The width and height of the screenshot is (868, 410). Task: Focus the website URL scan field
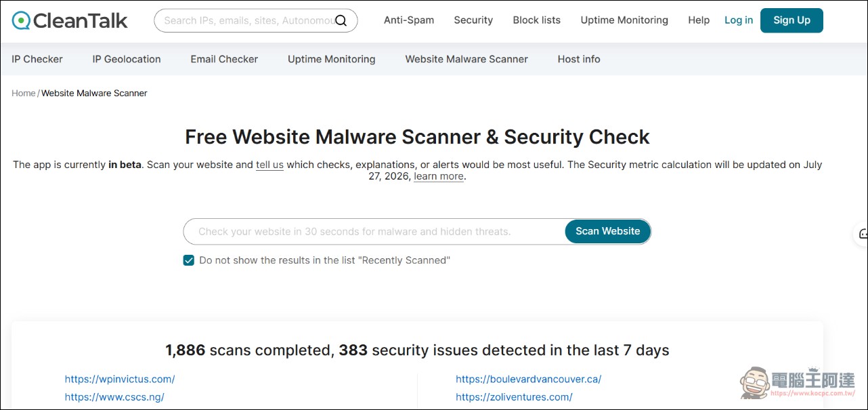click(374, 231)
